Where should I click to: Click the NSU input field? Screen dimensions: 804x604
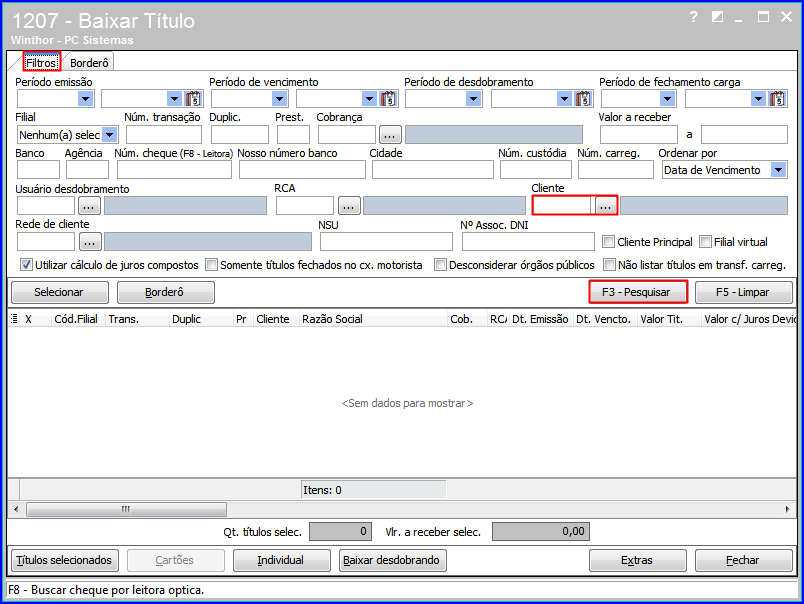[386, 241]
